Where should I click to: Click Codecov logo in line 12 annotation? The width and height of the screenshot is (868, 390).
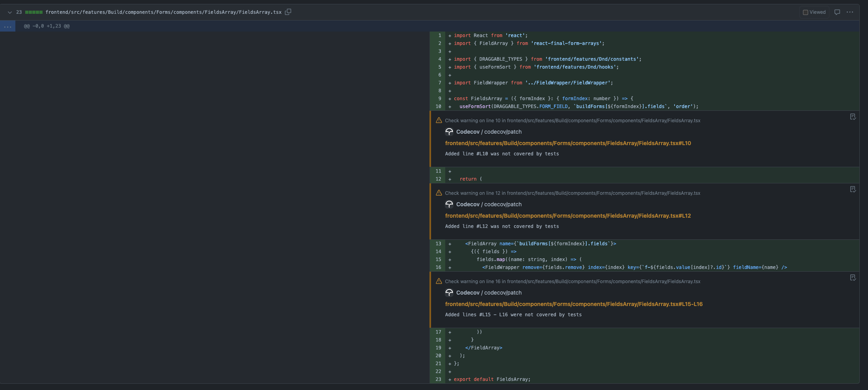click(449, 204)
